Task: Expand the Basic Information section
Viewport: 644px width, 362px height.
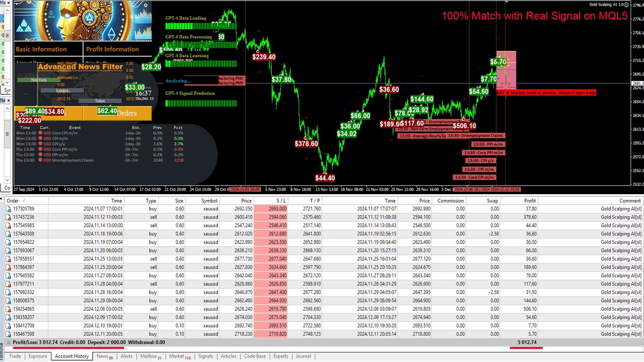Action: (x=41, y=49)
